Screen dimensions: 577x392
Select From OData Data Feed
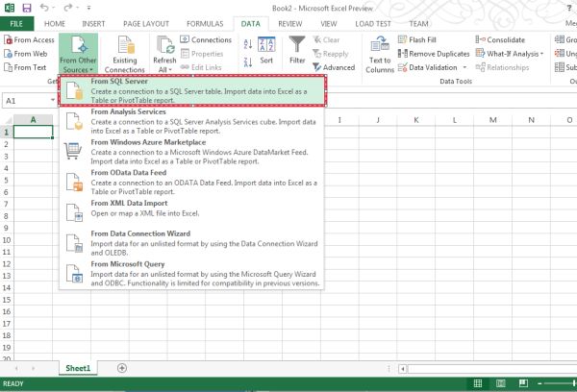point(191,183)
